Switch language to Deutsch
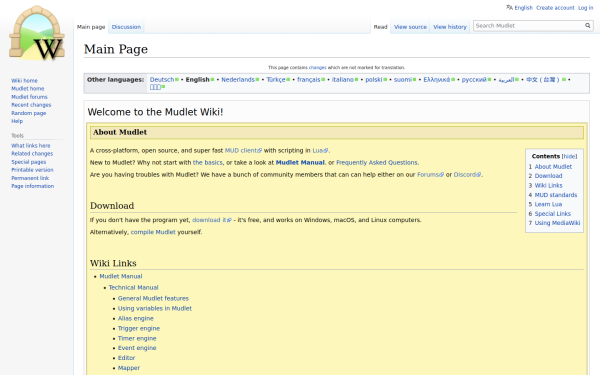Image resolution: width=600 pixels, height=375 pixels. click(162, 80)
